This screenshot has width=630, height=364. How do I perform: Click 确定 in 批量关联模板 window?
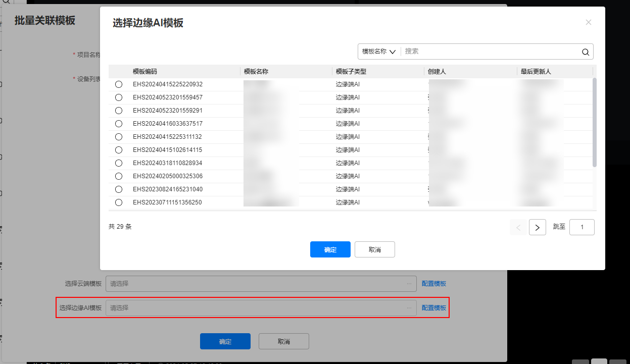coord(225,341)
